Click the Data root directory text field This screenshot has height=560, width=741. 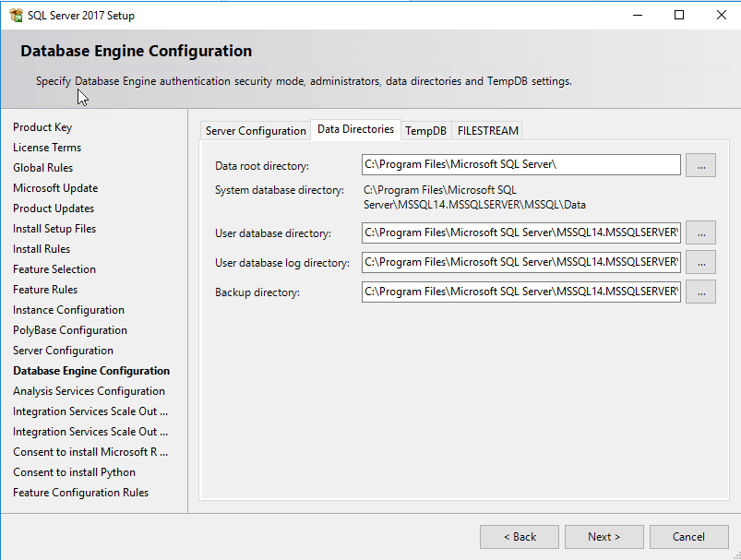521,165
